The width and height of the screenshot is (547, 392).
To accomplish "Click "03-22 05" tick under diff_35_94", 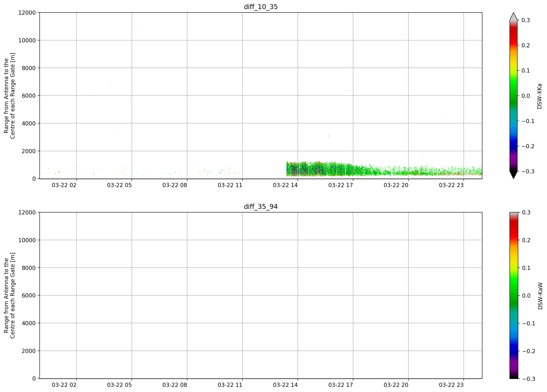I will click(x=119, y=385).
